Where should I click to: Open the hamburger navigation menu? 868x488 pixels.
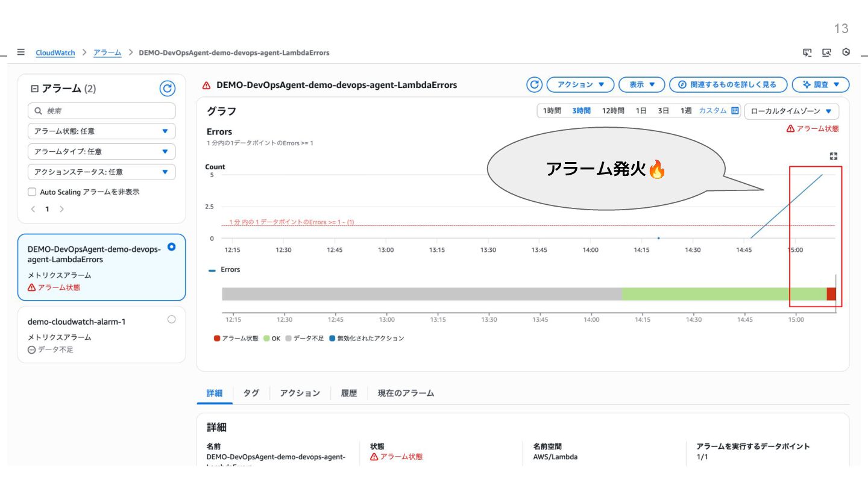(21, 52)
